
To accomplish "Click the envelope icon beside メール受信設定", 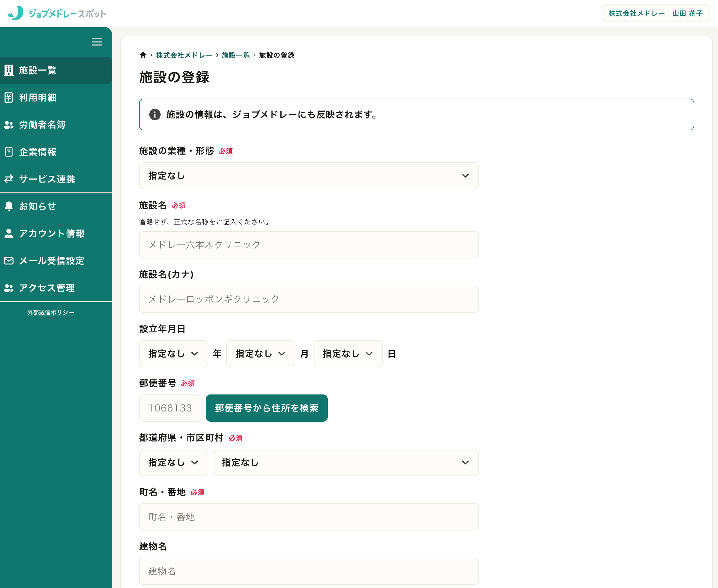I will [9, 260].
